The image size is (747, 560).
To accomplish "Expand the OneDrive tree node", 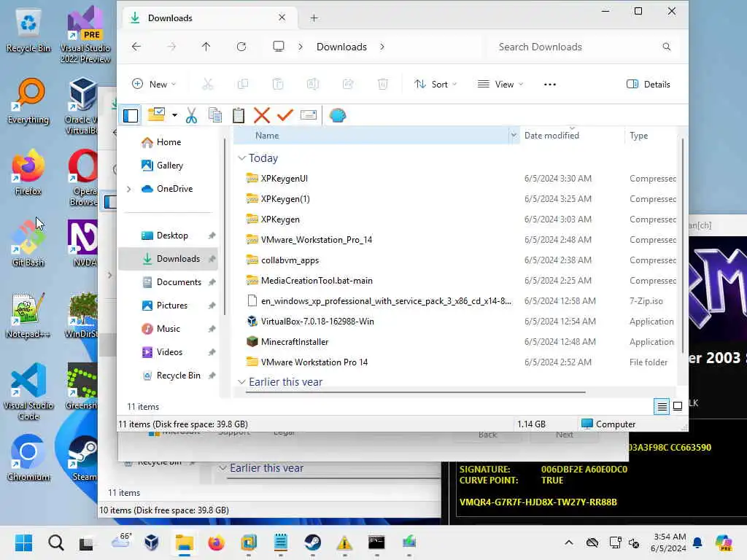I will [128, 189].
